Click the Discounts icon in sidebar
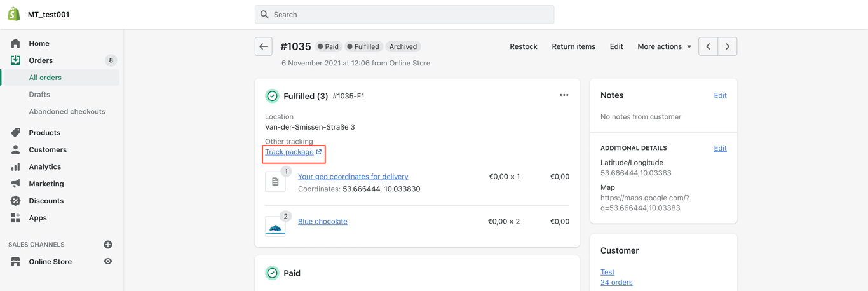Image resolution: width=868 pixels, height=291 pixels. [x=15, y=201]
